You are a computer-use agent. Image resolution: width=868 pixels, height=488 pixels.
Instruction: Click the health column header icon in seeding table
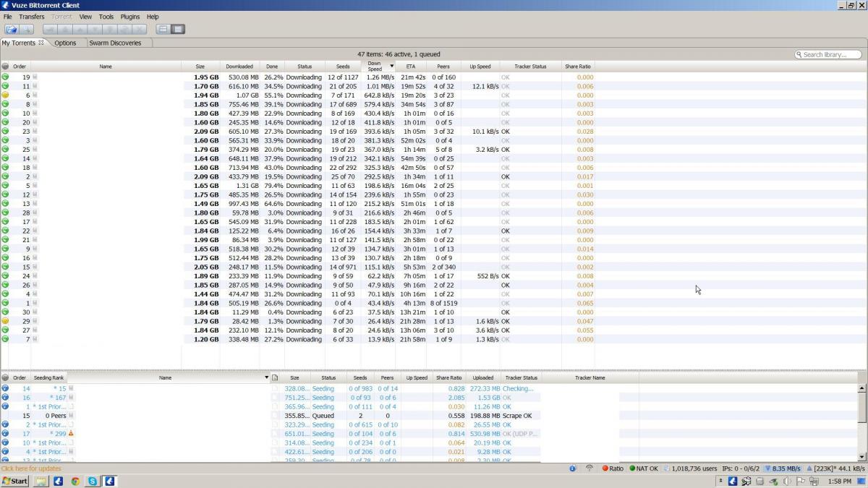5,377
